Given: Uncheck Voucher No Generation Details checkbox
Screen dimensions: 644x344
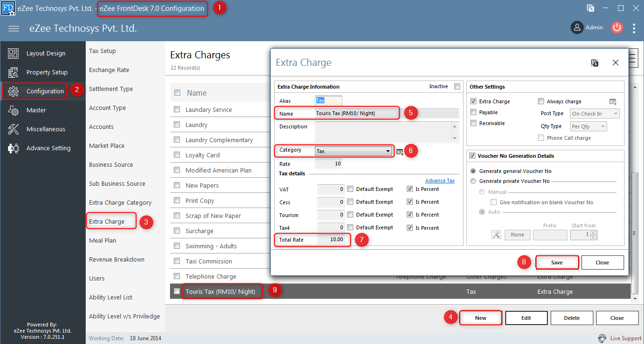Looking at the screenshot, I should coord(472,156).
